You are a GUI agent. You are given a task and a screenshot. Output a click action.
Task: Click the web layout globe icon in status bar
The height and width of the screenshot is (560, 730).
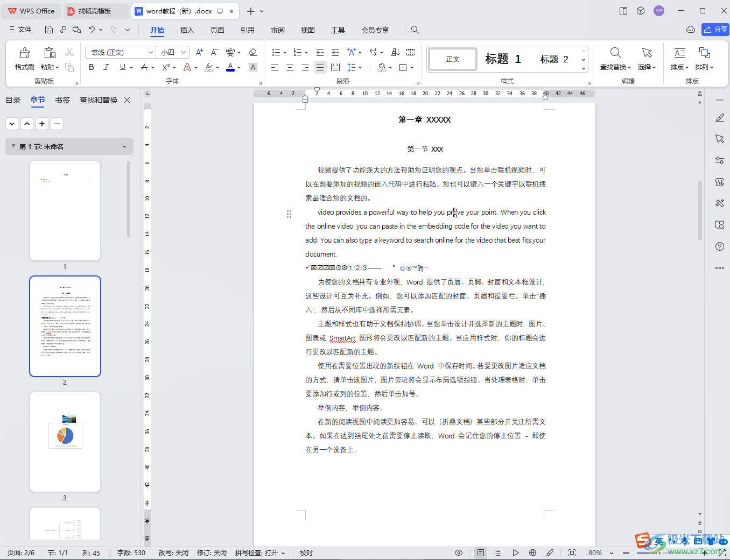click(x=532, y=552)
